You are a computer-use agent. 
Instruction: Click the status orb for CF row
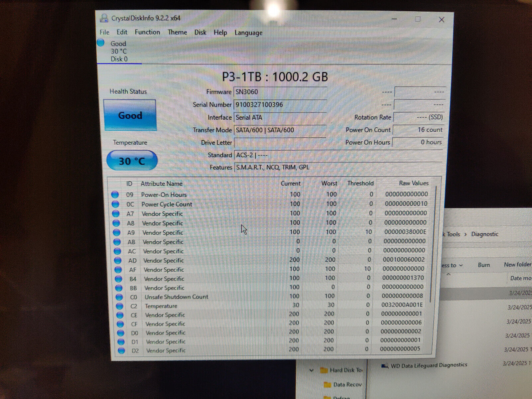[x=120, y=324]
